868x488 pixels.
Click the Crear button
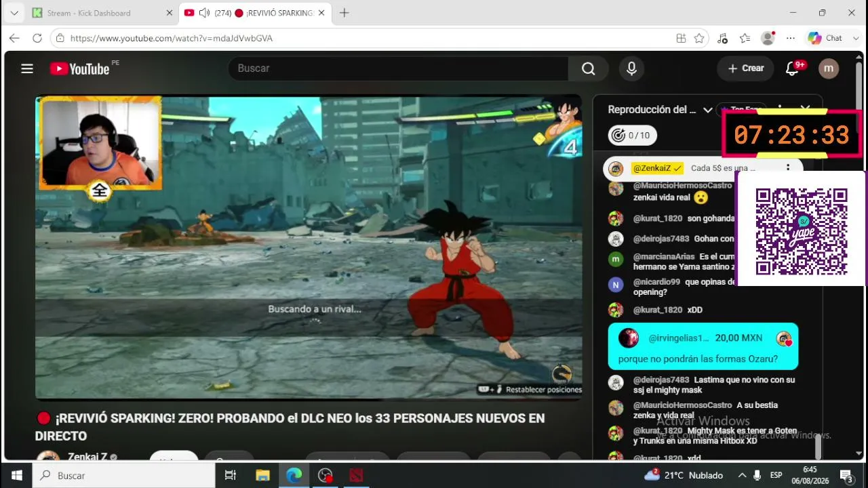click(745, 68)
